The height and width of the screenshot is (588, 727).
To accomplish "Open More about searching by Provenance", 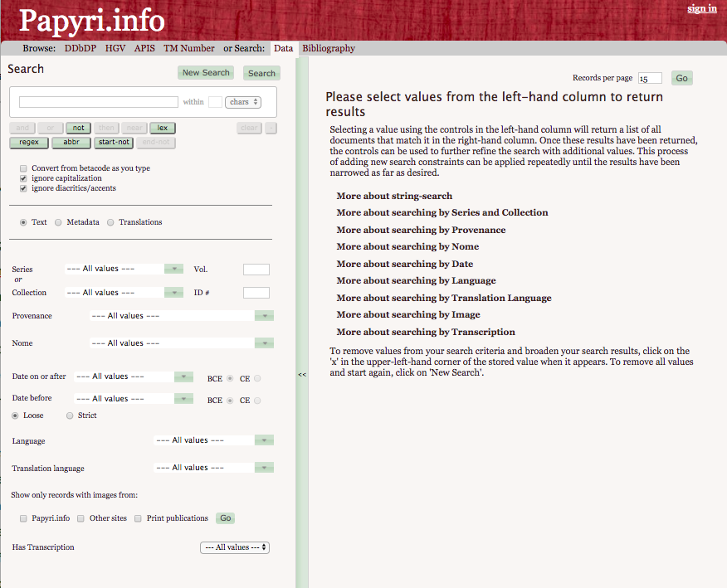I will (421, 230).
